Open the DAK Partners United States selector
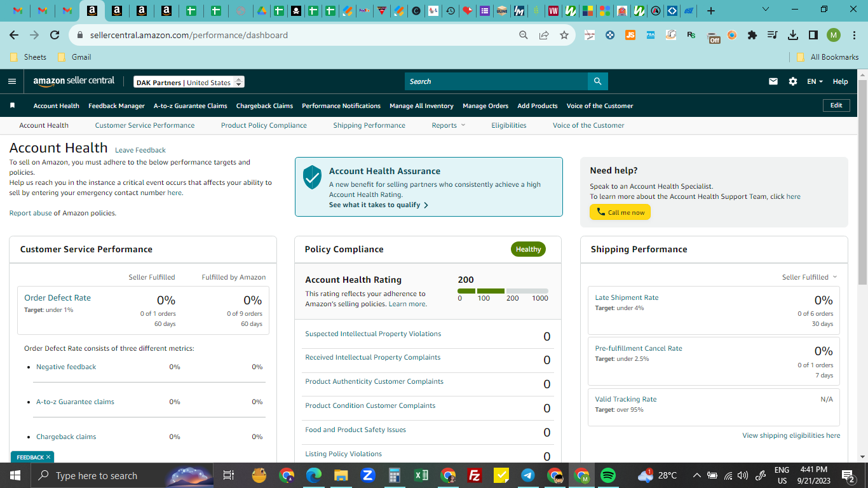This screenshot has height=488, width=868. point(189,82)
